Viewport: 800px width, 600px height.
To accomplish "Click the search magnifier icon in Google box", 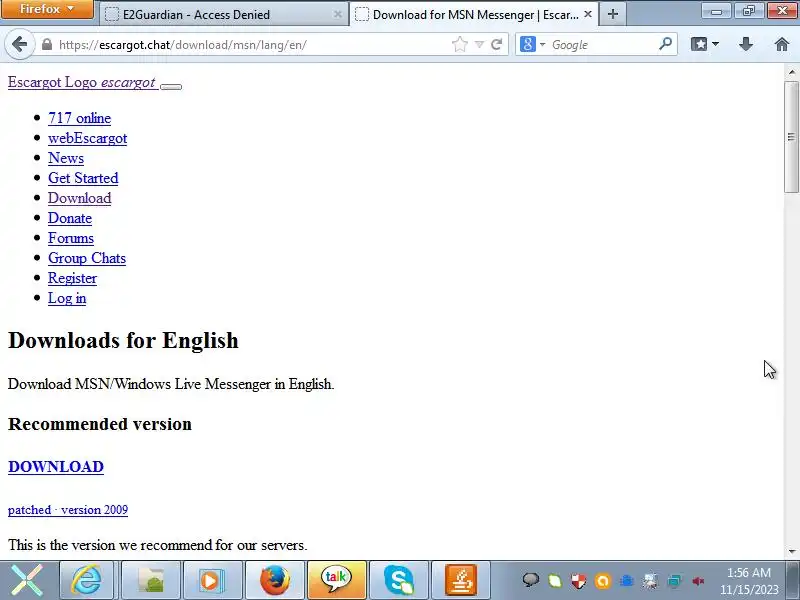I will 665,44.
